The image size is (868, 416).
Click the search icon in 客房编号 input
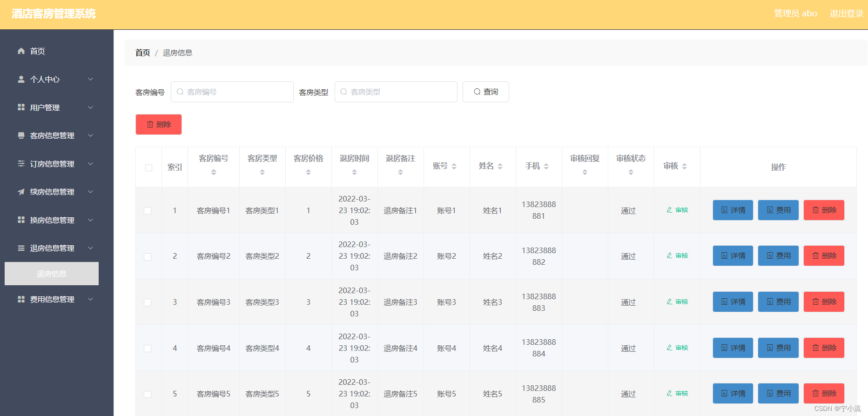pyautogui.click(x=180, y=92)
